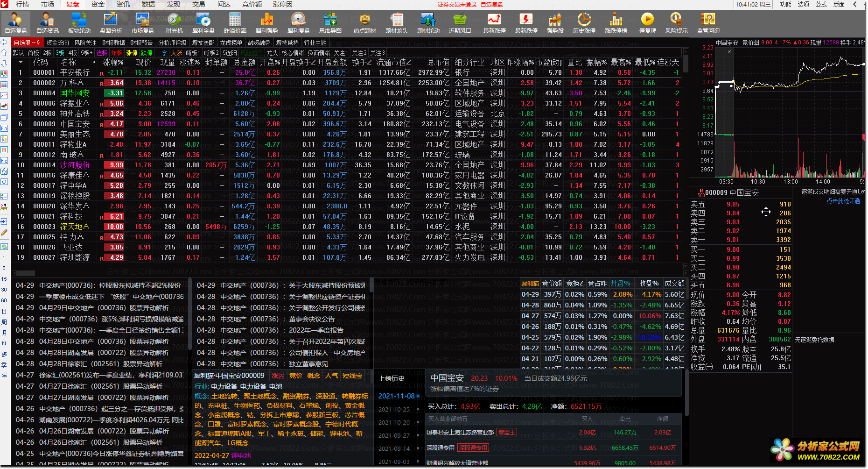Open the 风险提示 icon

677,22
